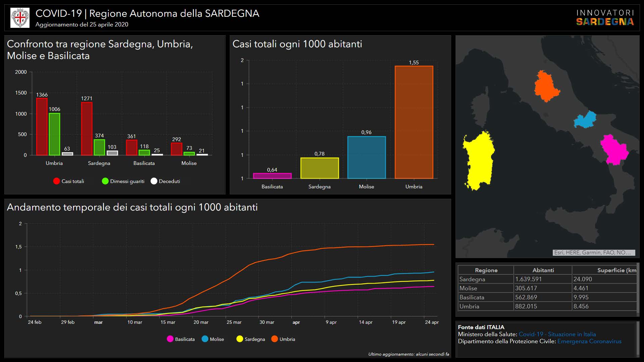This screenshot has width=644, height=362.
Task: Toggle Umbria orange legend marker in line chart
Action: coord(274,339)
